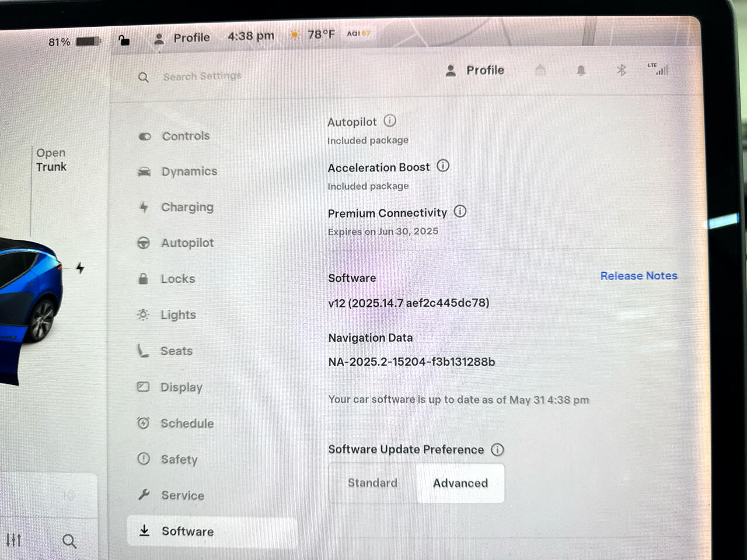Tap the LTE signal strength icon
Screen dimensions: 747x560
click(x=658, y=69)
